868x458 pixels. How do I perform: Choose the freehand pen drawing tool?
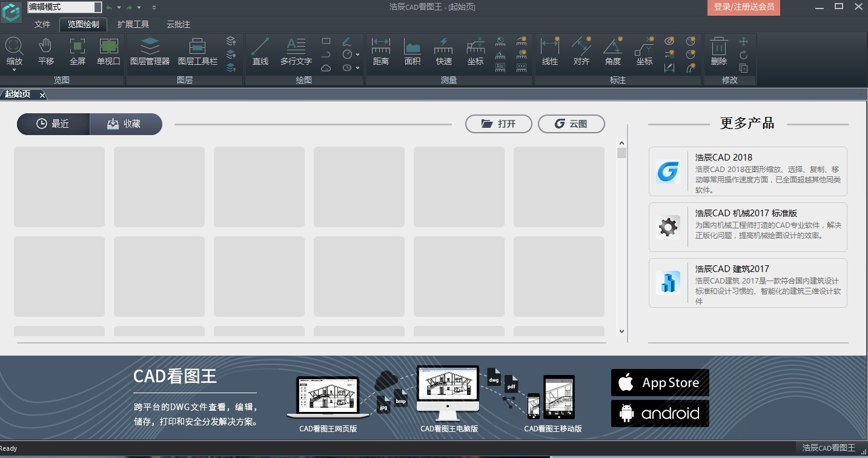(346, 41)
